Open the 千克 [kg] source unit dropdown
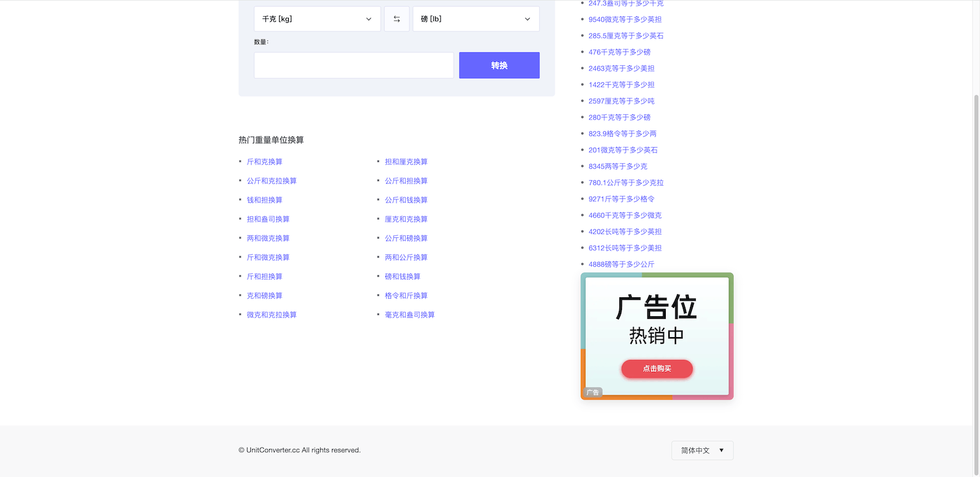 pos(317,19)
